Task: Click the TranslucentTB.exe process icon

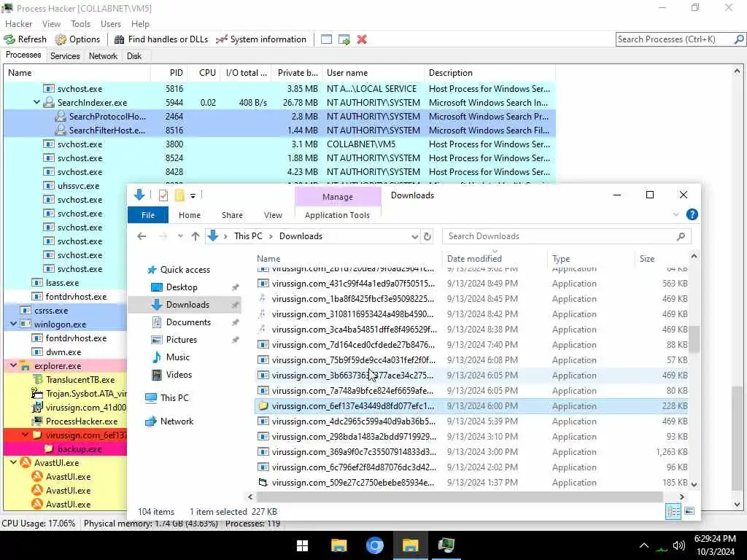Action: [37, 379]
